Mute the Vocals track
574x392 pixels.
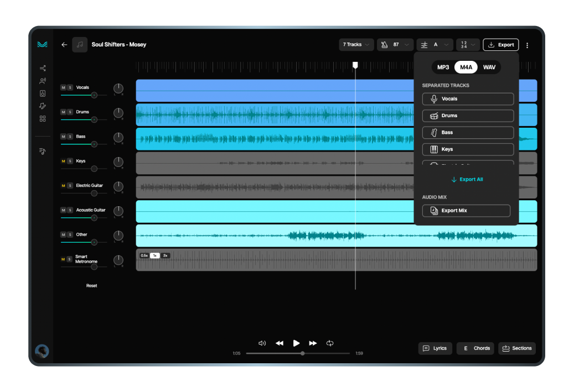click(x=63, y=88)
